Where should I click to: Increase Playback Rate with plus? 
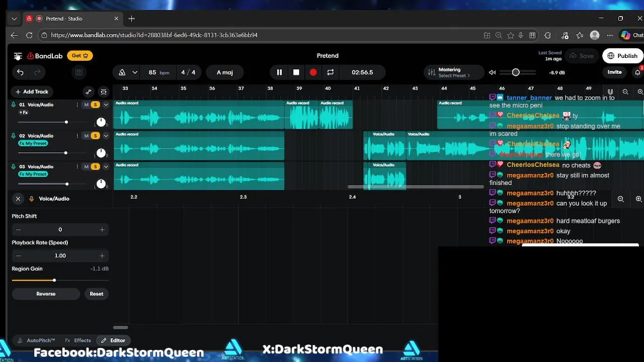[102, 255]
